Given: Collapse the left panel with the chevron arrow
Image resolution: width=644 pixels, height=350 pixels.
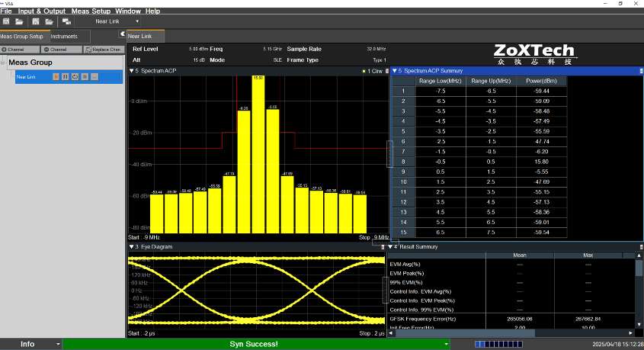Looking at the screenshot, I should pyautogui.click(x=122, y=34).
